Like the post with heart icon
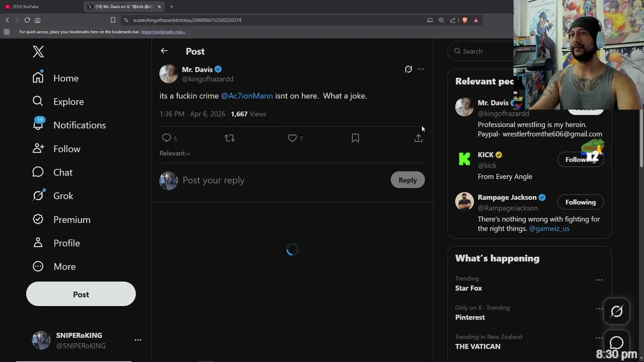The height and width of the screenshot is (362, 644). [x=292, y=138]
